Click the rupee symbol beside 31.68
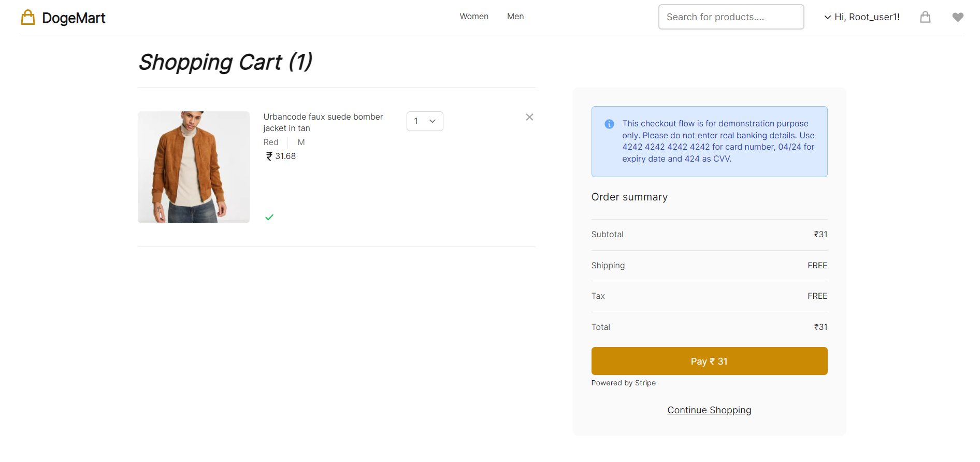Viewport: 980px width, 462px height. (x=269, y=156)
